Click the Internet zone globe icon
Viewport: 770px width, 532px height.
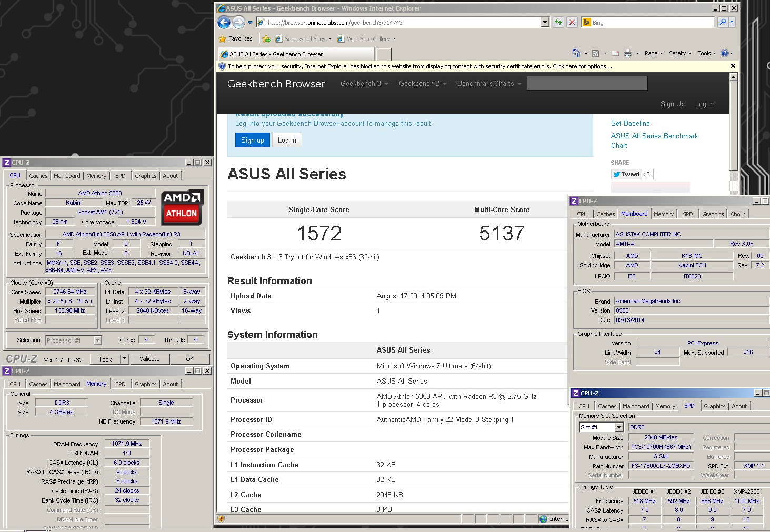point(544,519)
